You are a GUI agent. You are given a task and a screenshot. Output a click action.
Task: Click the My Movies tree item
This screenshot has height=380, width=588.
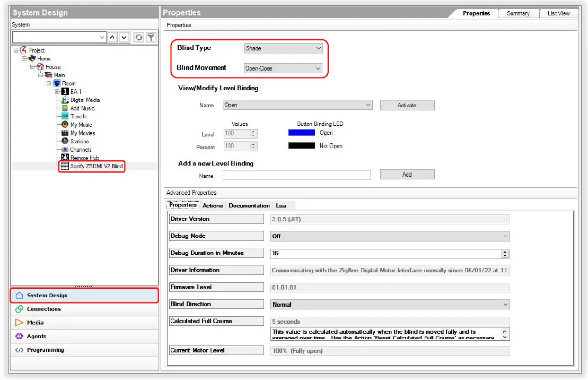pos(83,133)
